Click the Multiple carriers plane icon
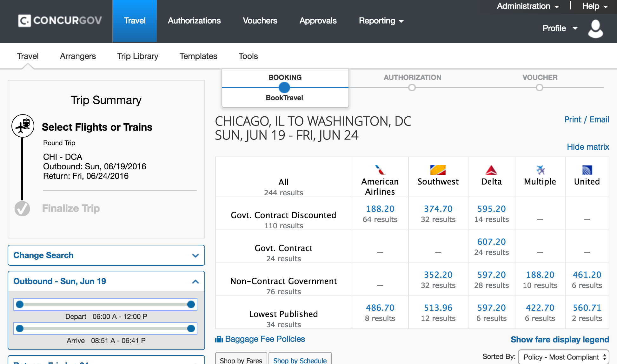Viewport: 617px width, 364px height. [x=540, y=170]
